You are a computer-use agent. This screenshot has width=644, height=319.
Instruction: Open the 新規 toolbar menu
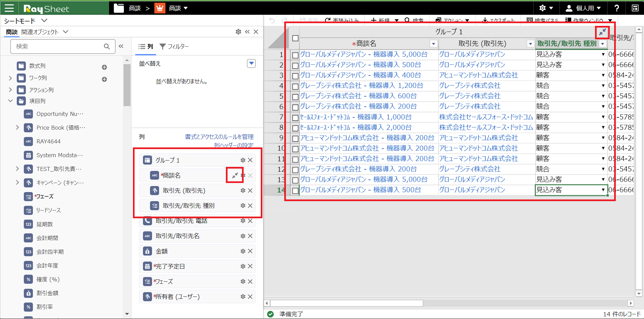coord(385,20)
